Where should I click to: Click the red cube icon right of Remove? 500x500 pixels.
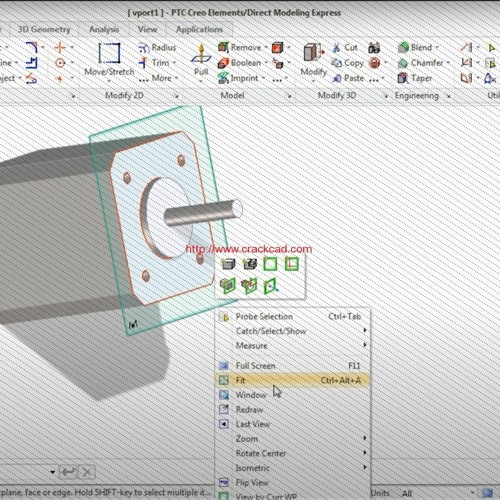click(277, 48)
